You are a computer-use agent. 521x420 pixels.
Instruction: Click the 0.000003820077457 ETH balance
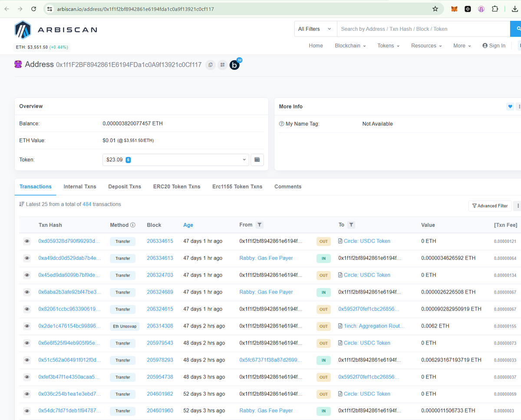coord(132,124)
